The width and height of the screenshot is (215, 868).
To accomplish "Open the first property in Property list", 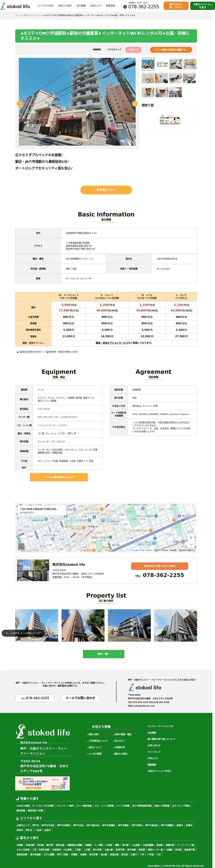I will coord(37,625).
